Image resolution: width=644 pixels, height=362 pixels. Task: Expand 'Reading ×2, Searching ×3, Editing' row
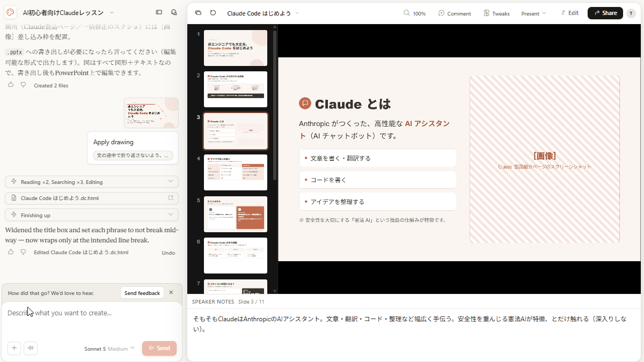click(x=91, y=182)
